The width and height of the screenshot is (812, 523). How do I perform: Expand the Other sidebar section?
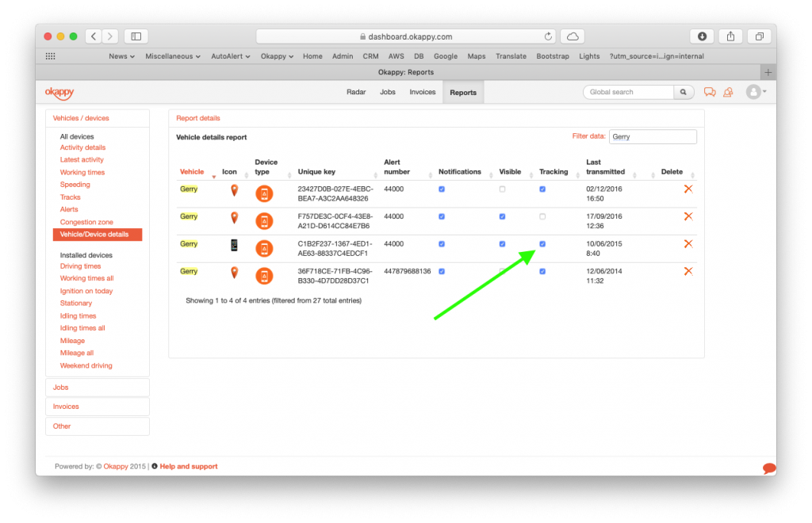98,426
